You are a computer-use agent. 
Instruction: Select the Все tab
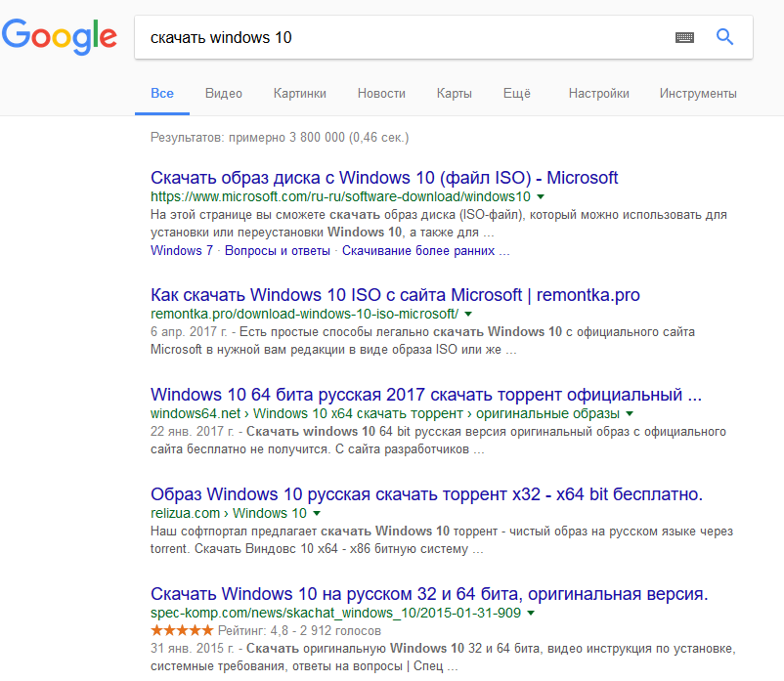pos(162,94)
